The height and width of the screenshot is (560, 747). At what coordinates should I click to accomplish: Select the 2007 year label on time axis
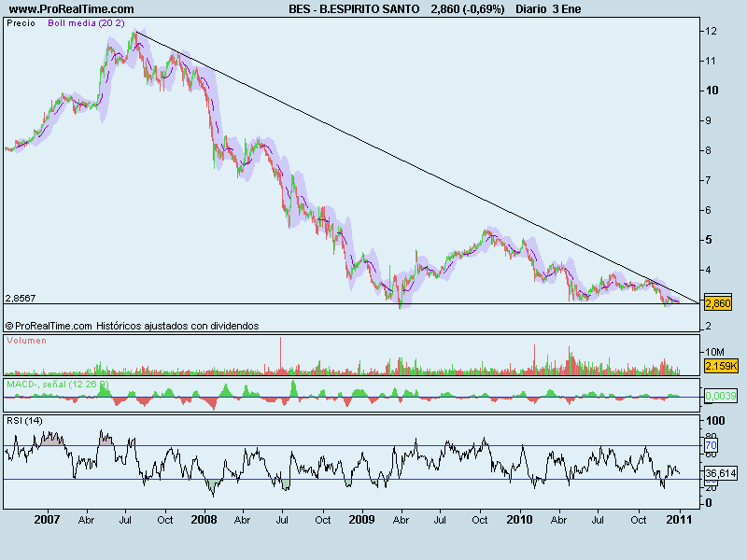coord(47,519)
